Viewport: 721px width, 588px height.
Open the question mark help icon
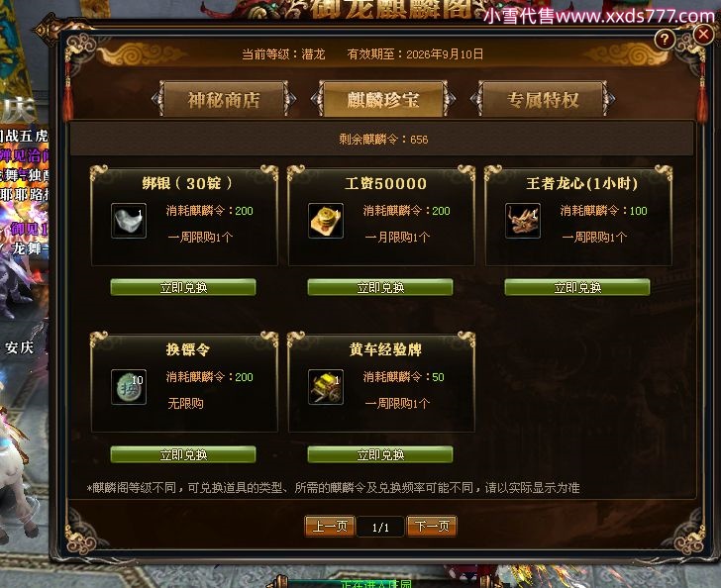[x=665, y=40]
